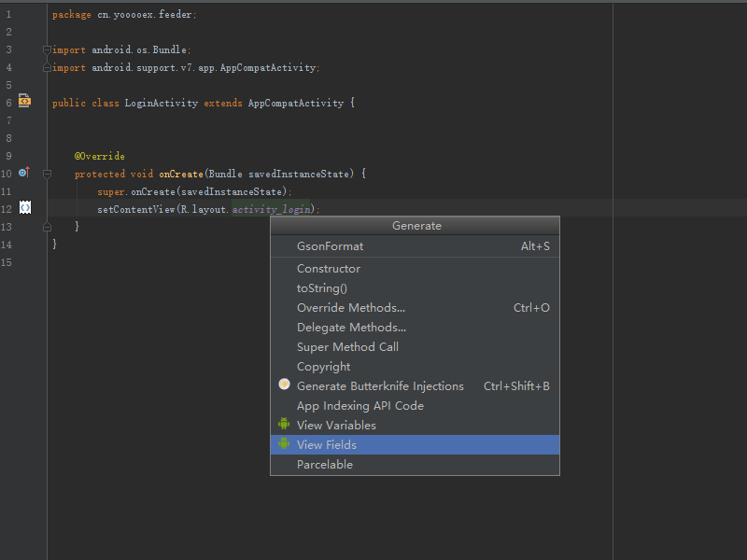Select Super Method Call
This screenshot has width=747, height=560.
tap(347, 346)
